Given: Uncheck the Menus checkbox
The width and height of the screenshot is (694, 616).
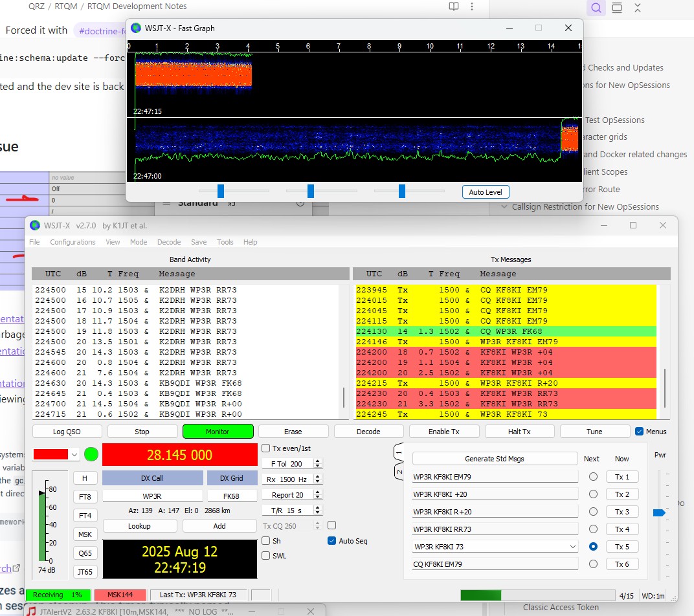Looking at the screenshot, I should click(639, 432).
